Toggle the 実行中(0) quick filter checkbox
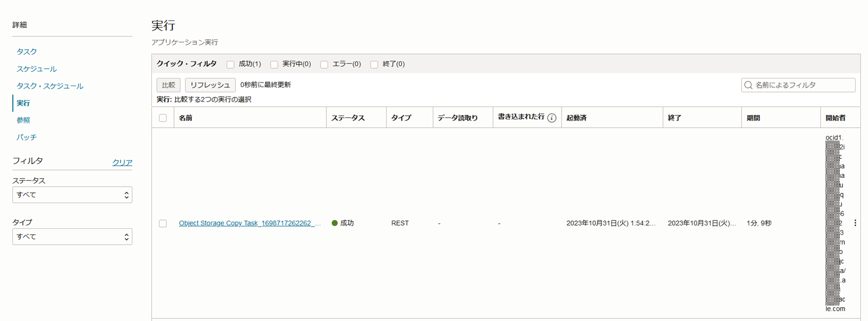 (274, 65)
